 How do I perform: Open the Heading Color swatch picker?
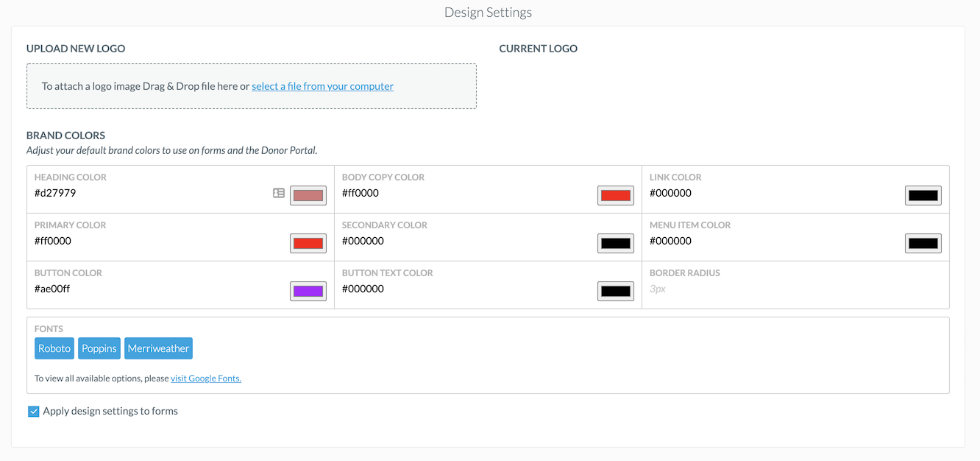click(x=308, y=195)
